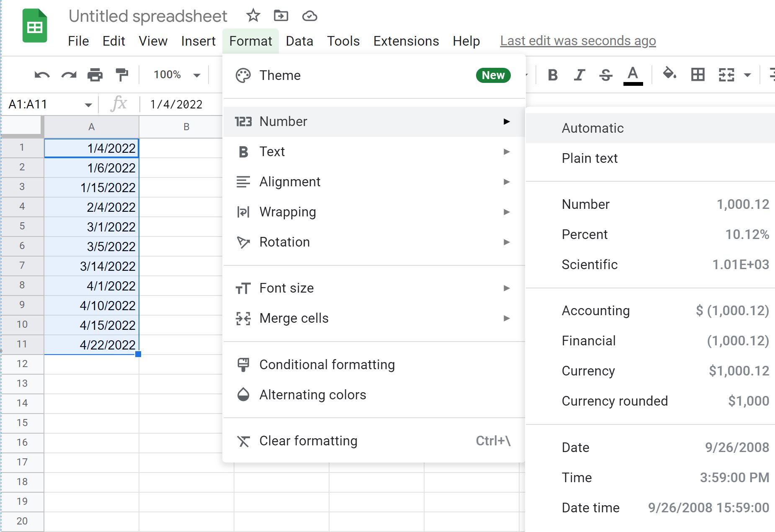Click the Undo arrow

tap(42, 75)
